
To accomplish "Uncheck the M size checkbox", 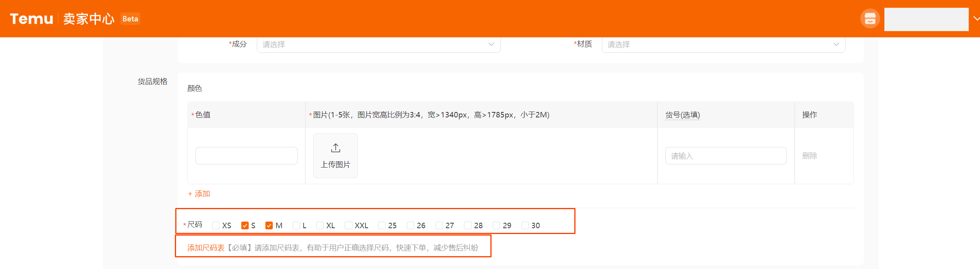I will tap(269, 225).
